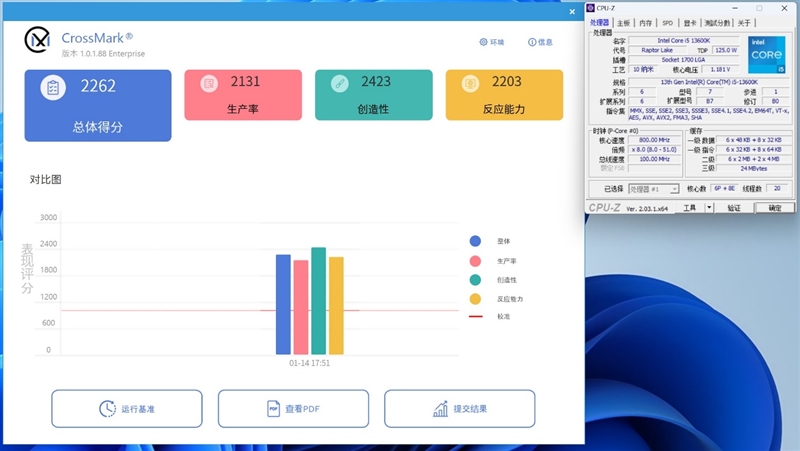Toggle the teal 创造性 legend swatch

(475, 280)
